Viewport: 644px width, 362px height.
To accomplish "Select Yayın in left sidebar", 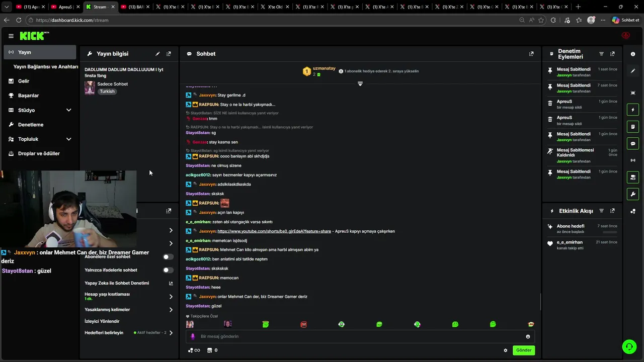I will 40,52.
